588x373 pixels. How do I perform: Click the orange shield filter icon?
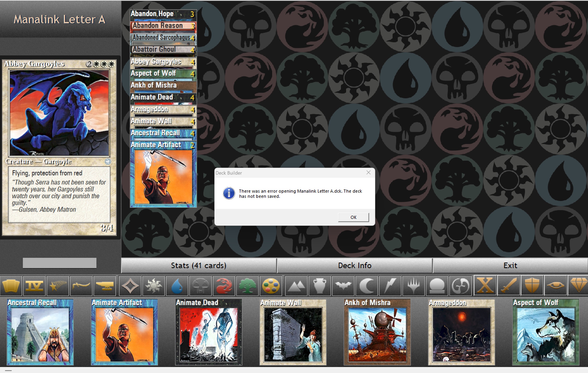pyautogui.click(x=532, y=285)
